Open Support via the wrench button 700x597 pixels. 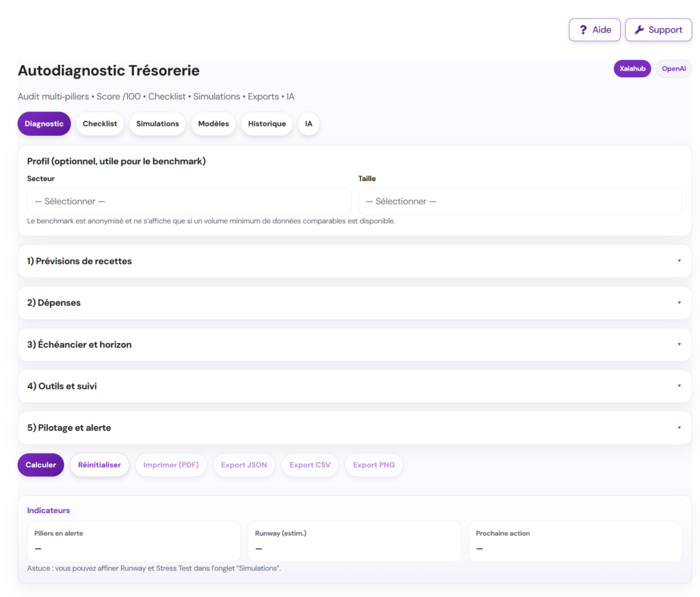point(658,30)
